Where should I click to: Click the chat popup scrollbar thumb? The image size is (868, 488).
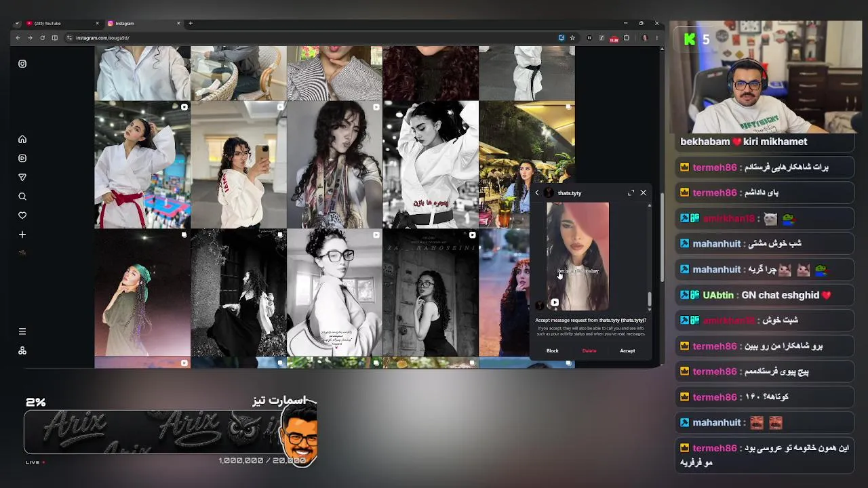click(649, 299)
